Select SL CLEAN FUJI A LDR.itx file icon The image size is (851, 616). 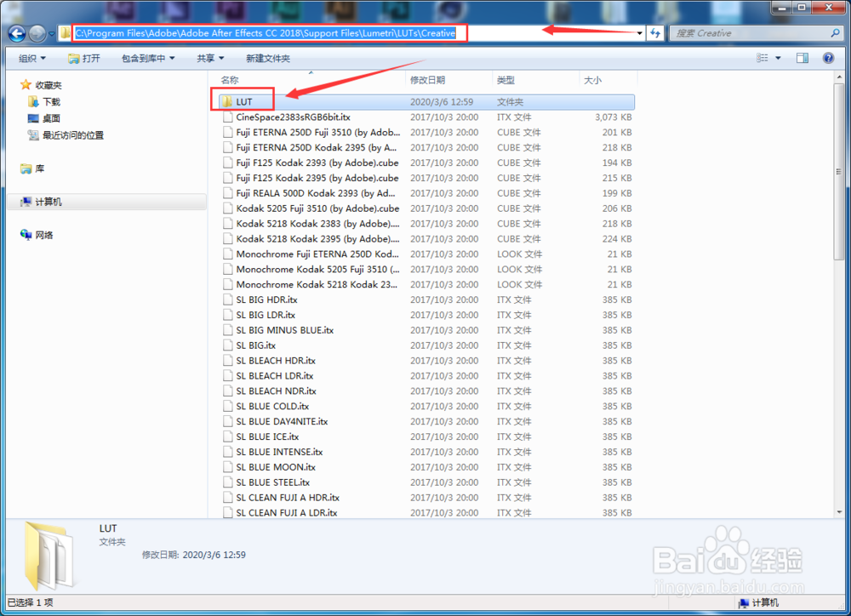coord(228,513)
